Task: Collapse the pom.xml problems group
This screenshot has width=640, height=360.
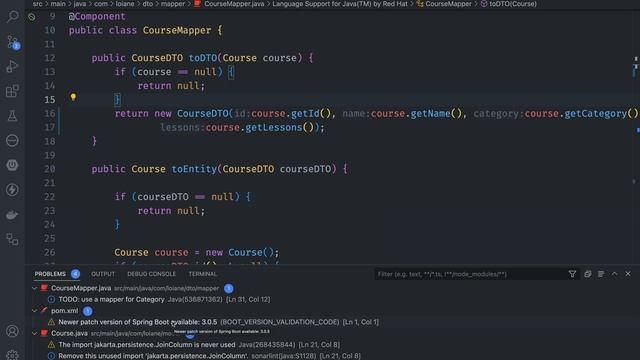Action: pos(35,311)
